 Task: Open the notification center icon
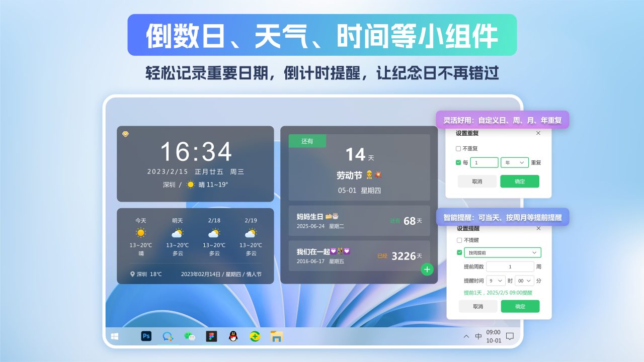pos(510,336)
